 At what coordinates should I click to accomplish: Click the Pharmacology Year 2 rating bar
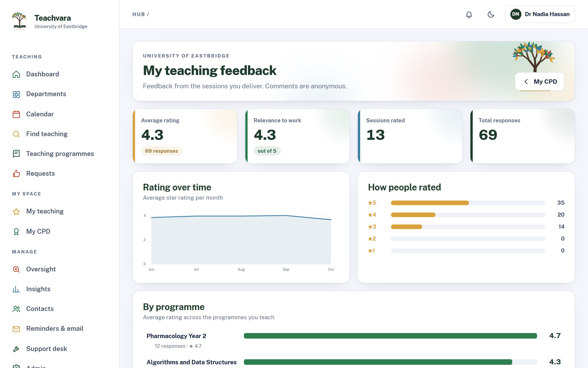coord(390,336)
